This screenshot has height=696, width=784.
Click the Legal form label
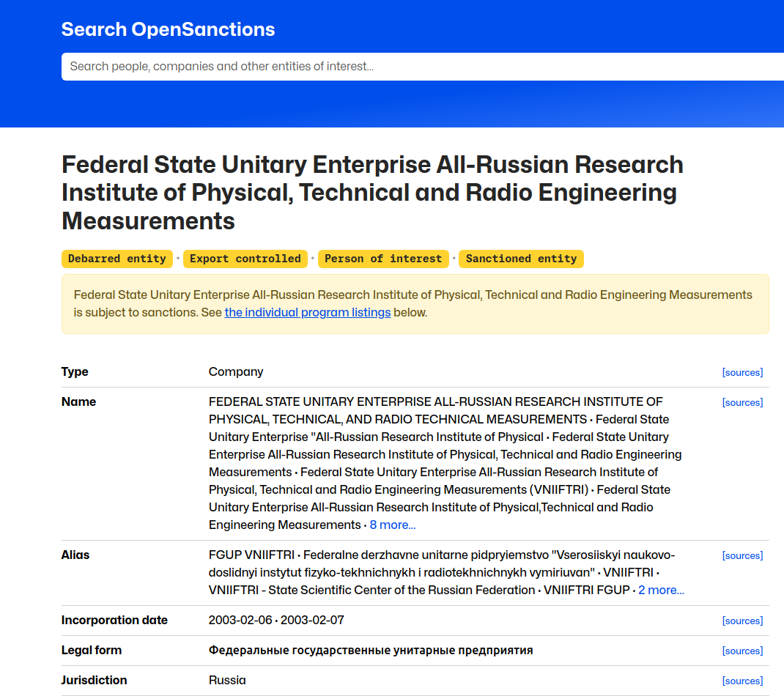pos(92,650)
